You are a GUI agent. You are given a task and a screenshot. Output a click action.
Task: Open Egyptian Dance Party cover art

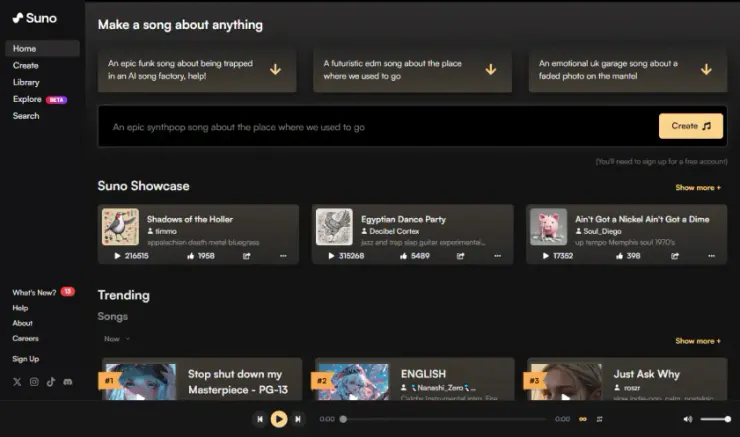[334, 227]
